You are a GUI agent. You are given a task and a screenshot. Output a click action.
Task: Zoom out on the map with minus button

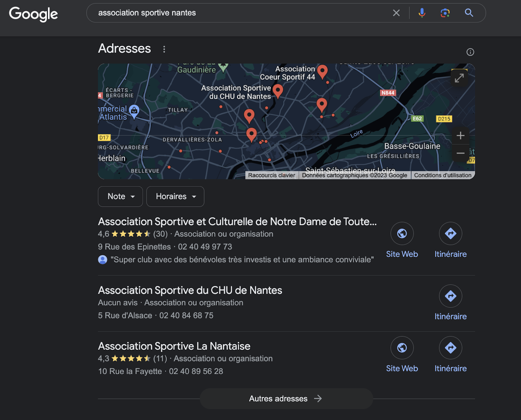point(460,153)
